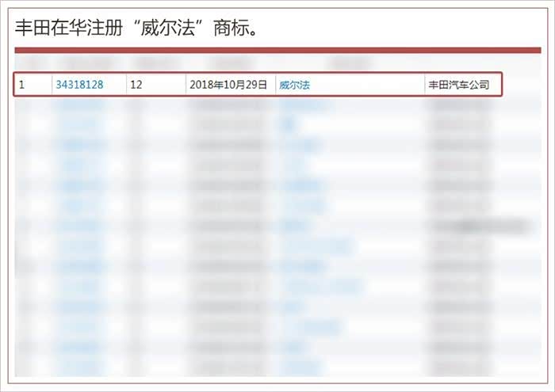
Task: Open blurred link directly below 34318128
Action: (x=79, y=105)
